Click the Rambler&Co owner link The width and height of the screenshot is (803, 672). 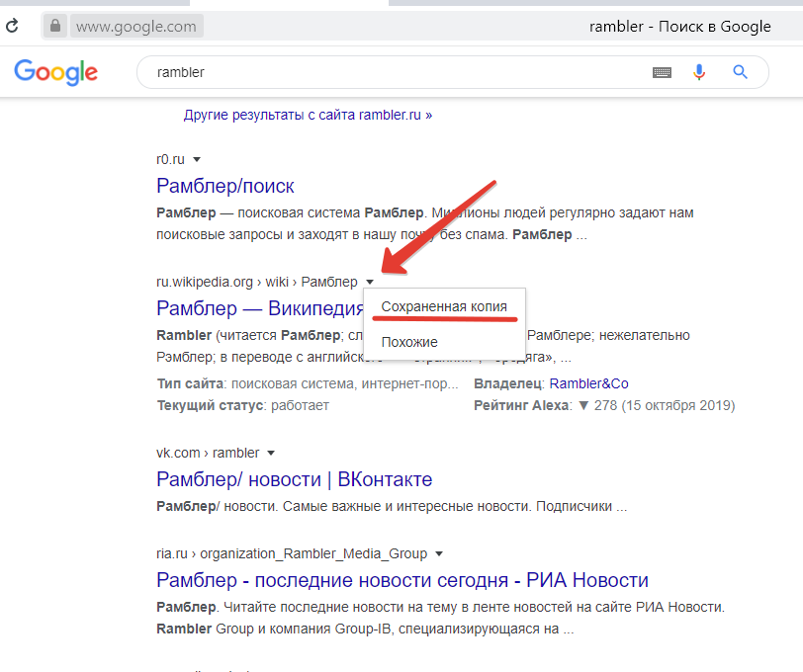[x=588, y=382]
